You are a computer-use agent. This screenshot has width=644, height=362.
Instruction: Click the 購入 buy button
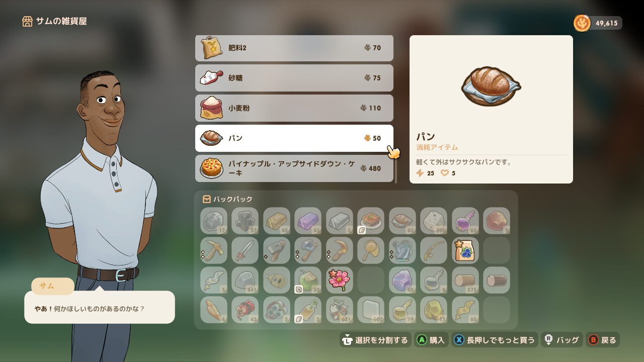pyautogui.click(x=431, y=340)
